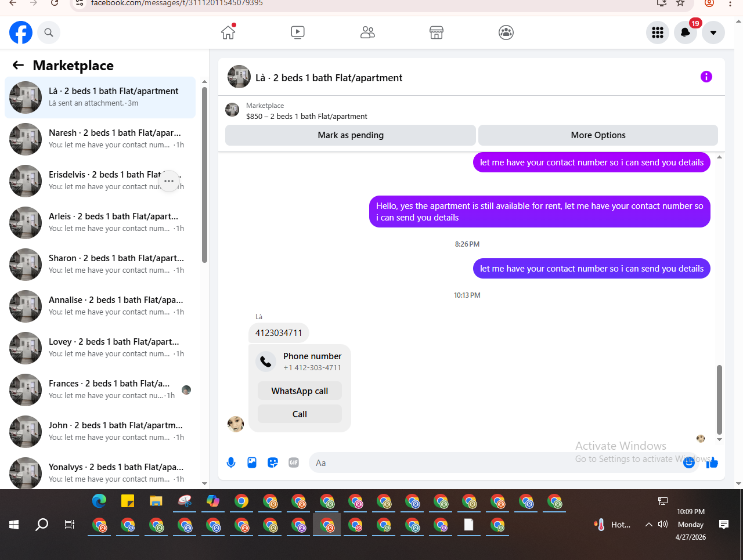Open the notifications bell showing 19
Viewport: 743px width, 560px height.
click(x=686, y=32)
